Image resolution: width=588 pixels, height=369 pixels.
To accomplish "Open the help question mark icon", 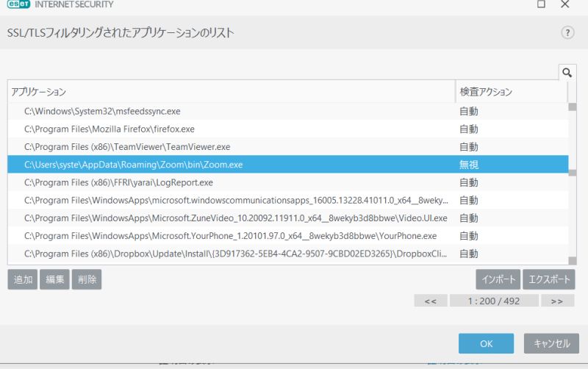I will [x=567, y=34].
